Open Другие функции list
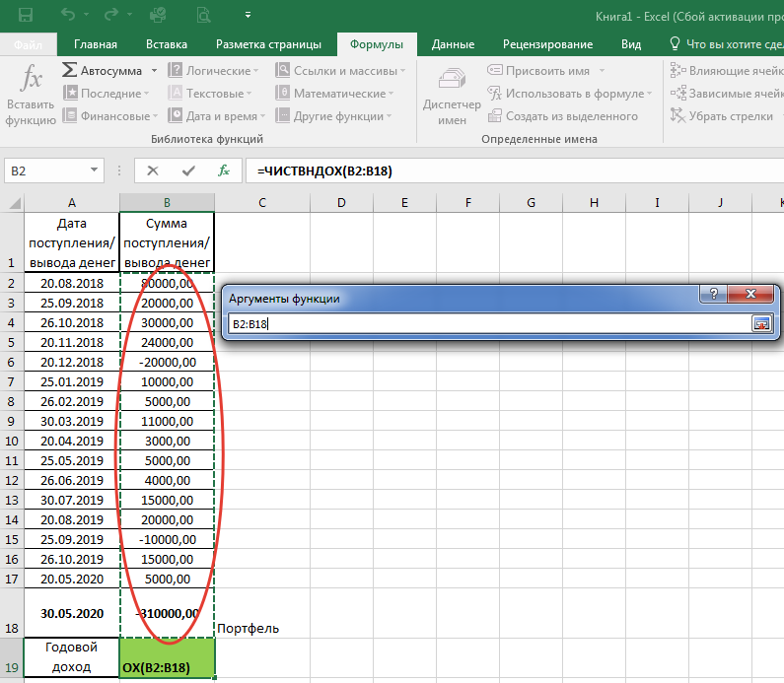Image resolution: width=784 pixels, height=683 pixels. tap(333, 116)
